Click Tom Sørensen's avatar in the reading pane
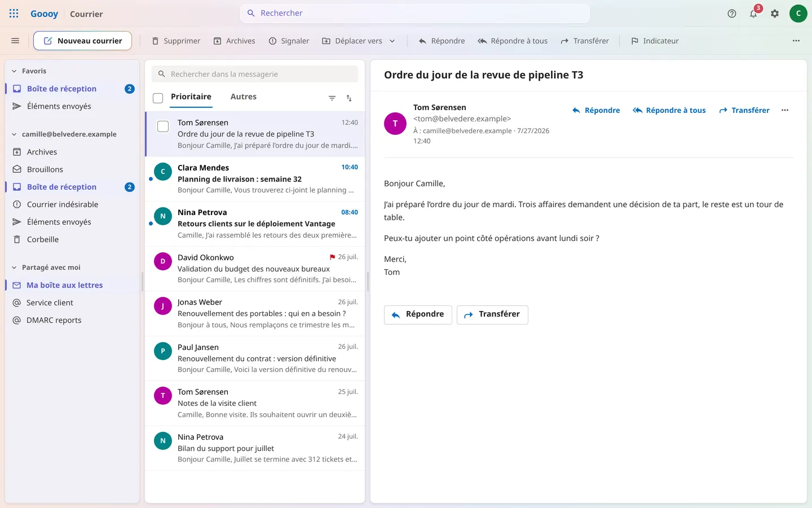Screen dimensions: 812x508 [395, 124]
